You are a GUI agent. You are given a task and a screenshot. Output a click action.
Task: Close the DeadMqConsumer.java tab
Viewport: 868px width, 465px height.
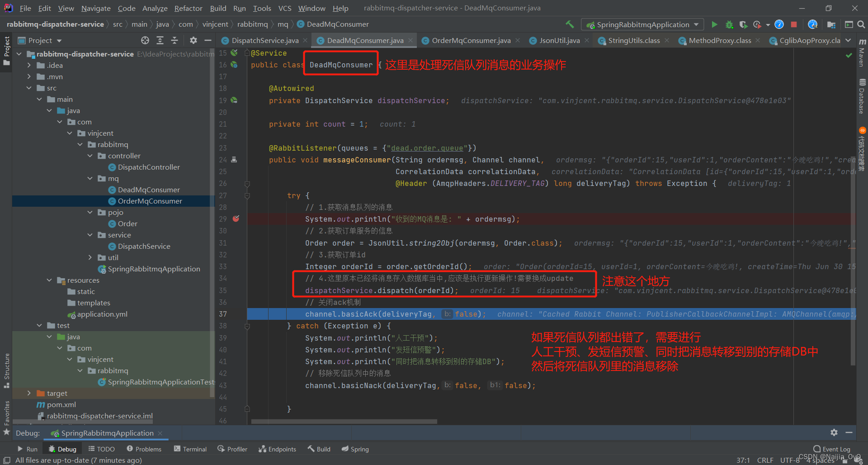point(410,40)
